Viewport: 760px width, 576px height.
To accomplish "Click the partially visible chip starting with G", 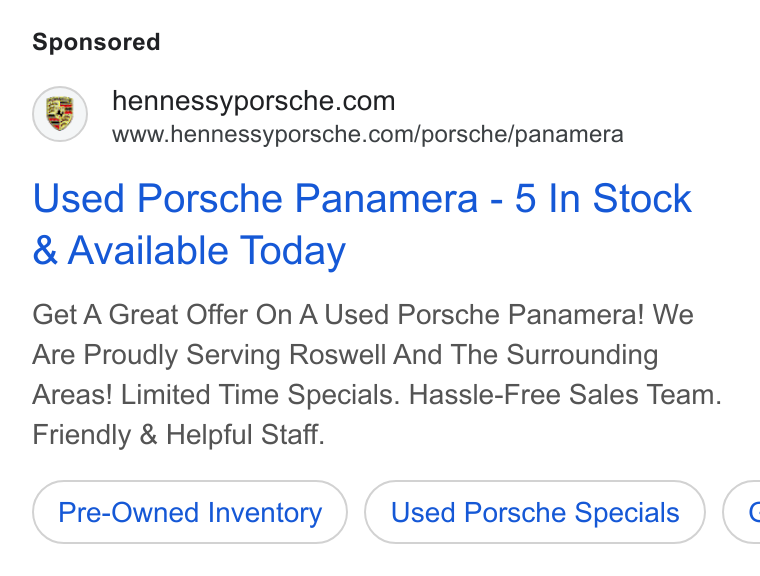I will click(742, 512).
